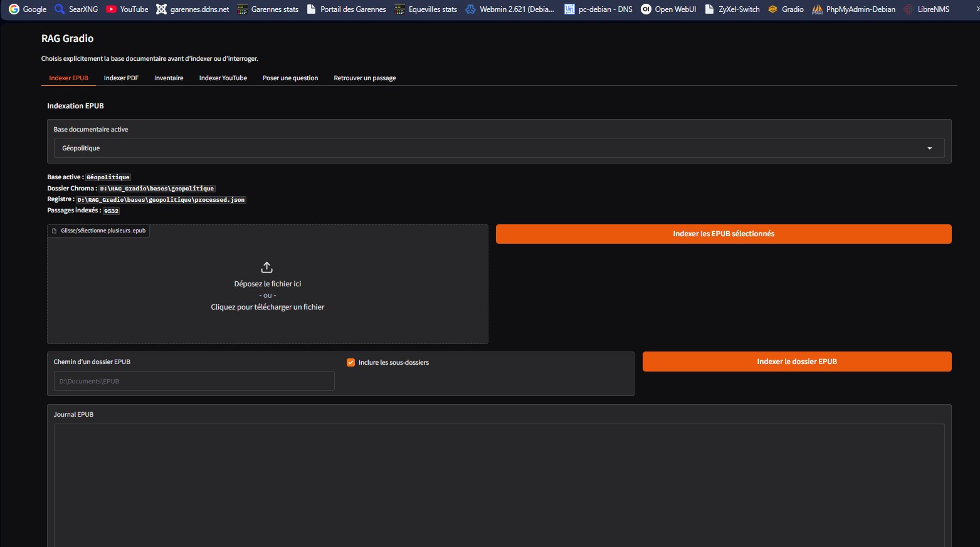Open the Géopolitique base selector

click(499, 148)
